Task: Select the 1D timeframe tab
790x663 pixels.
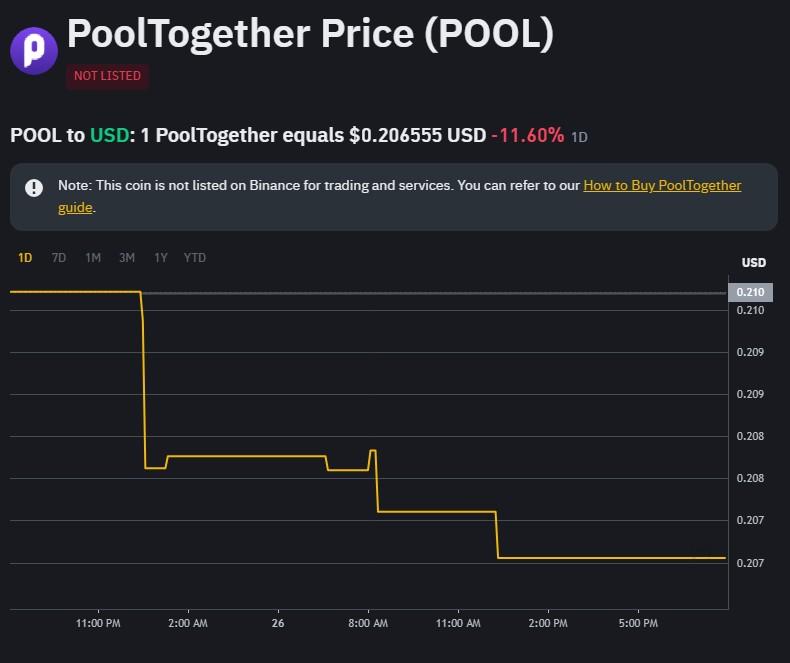Action: 25,258
